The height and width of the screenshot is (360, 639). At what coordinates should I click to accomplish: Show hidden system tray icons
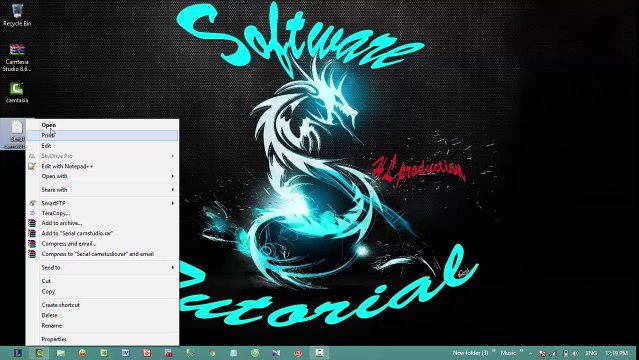click(530, 353)
